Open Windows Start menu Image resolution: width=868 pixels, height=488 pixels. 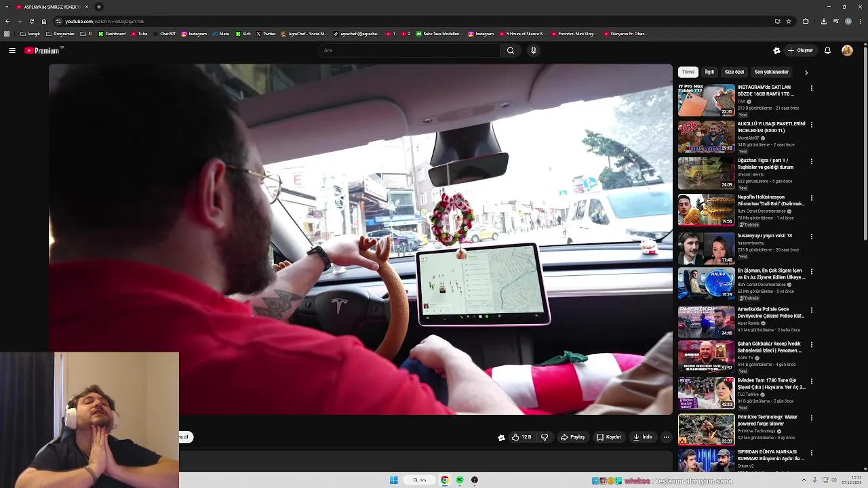tap(393, 480)
